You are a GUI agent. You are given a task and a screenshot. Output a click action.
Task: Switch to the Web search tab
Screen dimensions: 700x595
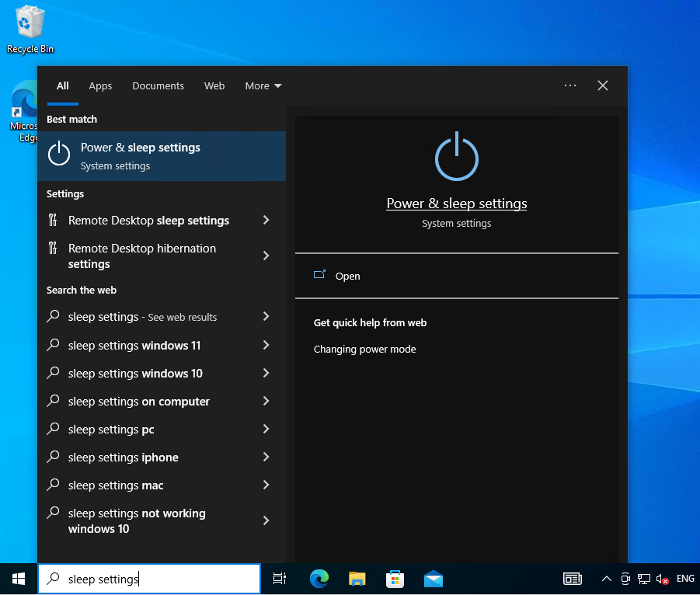(214, 85)
